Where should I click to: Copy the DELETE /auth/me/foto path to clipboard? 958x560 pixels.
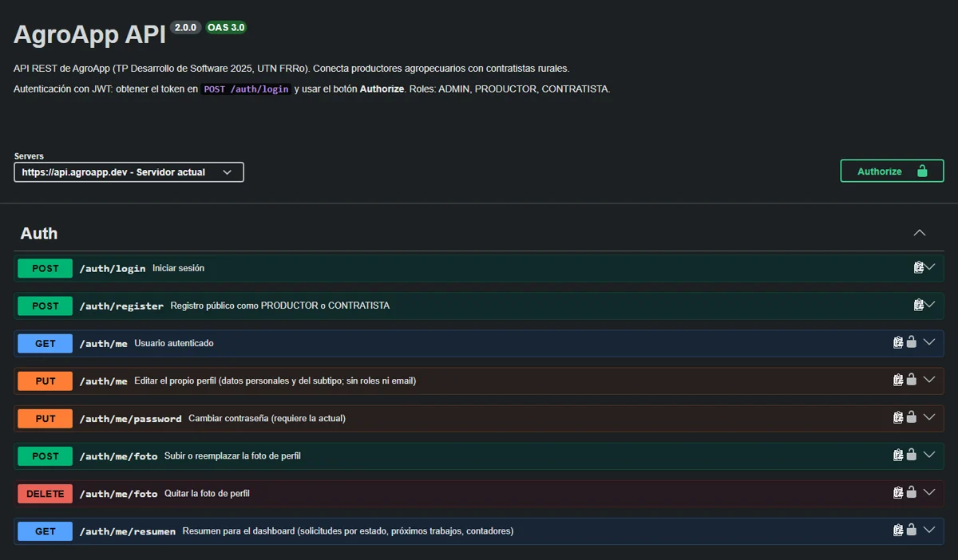tap(898, 493)
